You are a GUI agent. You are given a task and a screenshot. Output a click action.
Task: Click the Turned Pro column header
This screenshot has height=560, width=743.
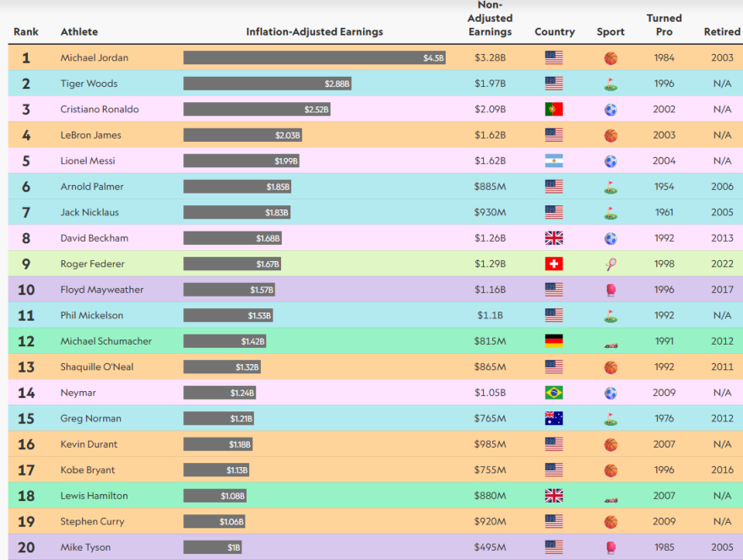click(664, 24)
